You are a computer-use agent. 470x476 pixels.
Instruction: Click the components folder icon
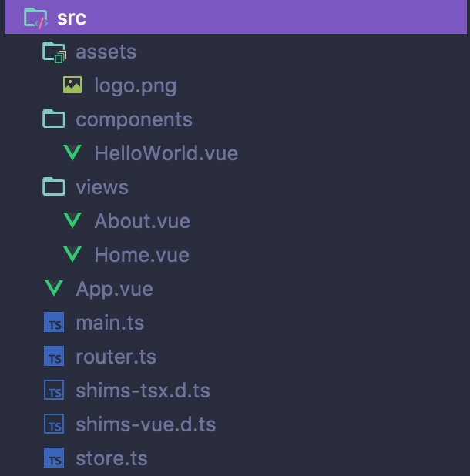tap(54, 119)
